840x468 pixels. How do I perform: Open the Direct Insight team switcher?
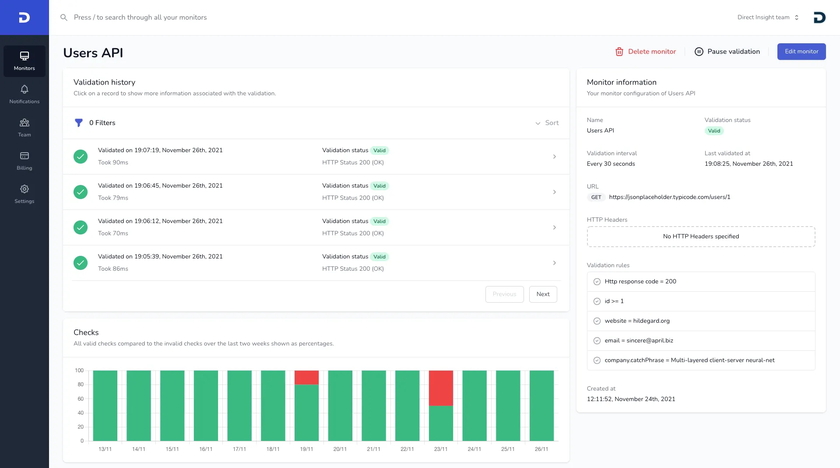click(768, 17)
